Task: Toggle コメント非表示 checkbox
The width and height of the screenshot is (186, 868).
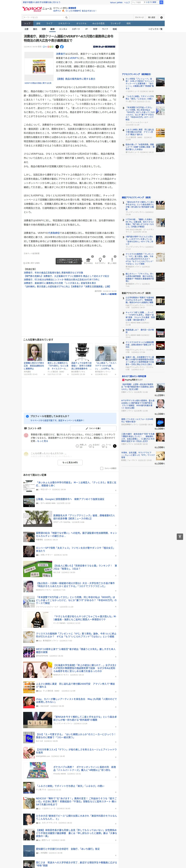Action: click(102, 468)
